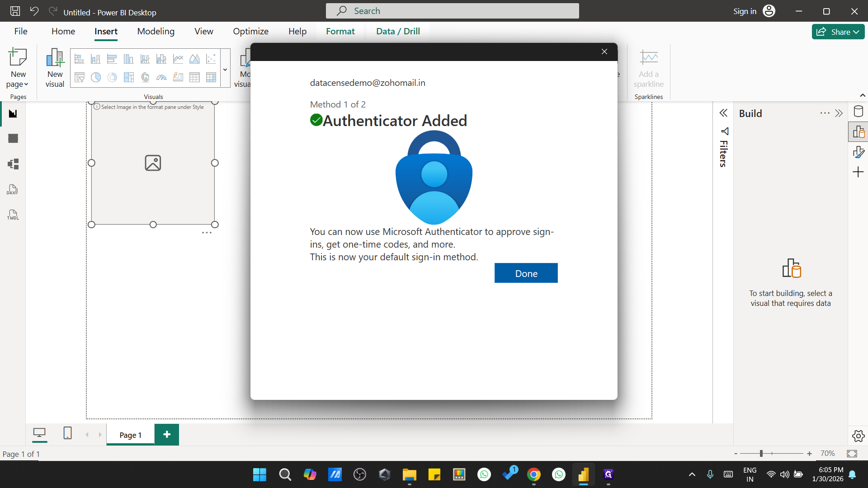Open the DAX query view
This screenshot has width=868, height=488.
click(12, 189)
